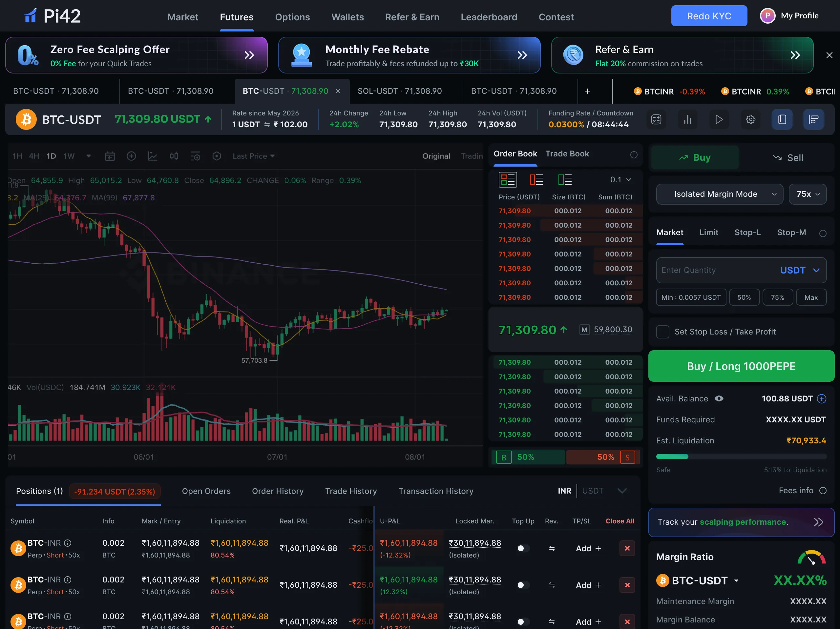This screenshot has width=840, height=629.
Task: Add funds with plus icon beside balance
Action: coord(821,398)
